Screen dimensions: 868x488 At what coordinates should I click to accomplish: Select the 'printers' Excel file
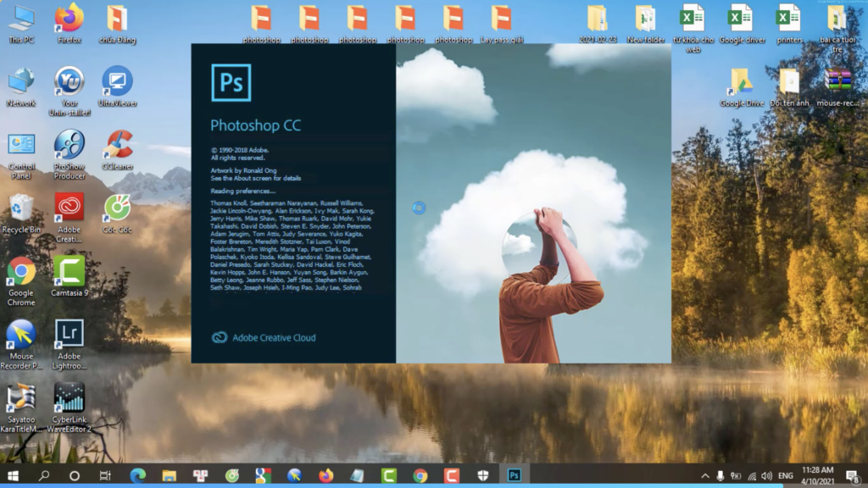pyautogui.click(x=789, y=25)
